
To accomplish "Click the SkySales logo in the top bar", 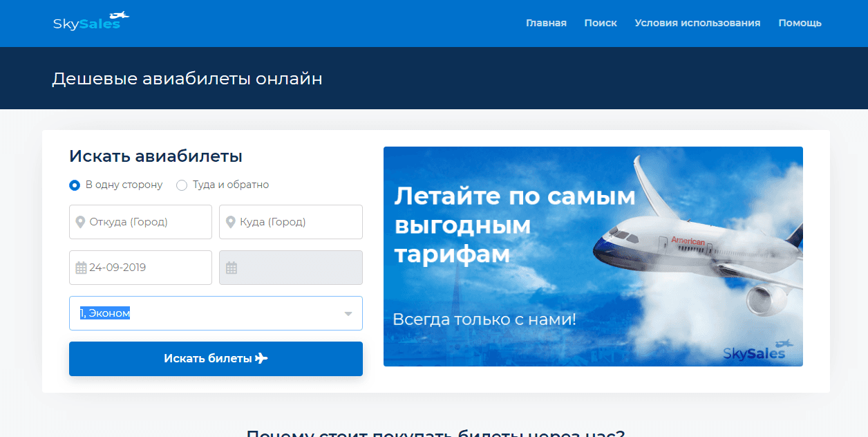I will tap(90, 21).
